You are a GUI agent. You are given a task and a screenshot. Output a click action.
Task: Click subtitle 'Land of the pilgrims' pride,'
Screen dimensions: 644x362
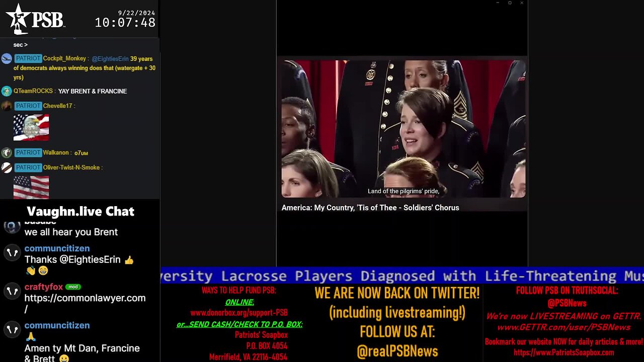pos(404,191)
